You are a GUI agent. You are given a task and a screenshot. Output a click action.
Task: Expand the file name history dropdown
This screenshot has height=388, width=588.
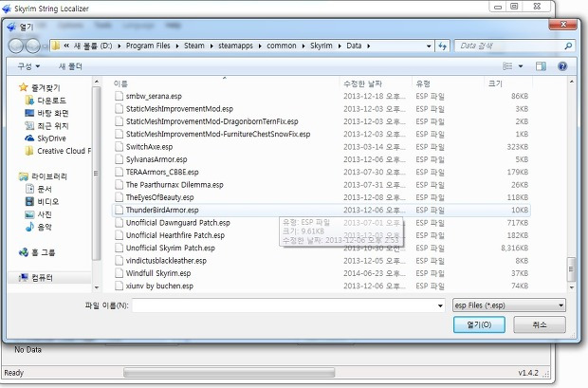pos(440,305)
